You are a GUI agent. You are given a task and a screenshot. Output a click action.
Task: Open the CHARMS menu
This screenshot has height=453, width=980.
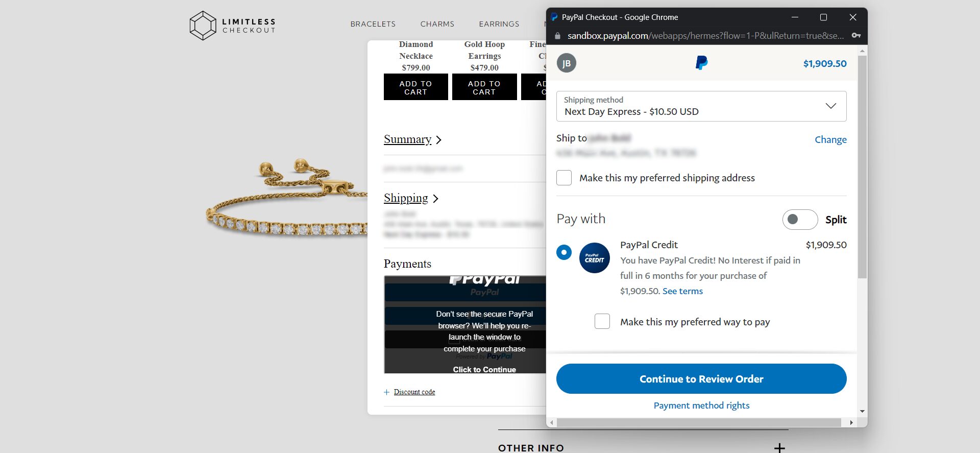(437, 24)
